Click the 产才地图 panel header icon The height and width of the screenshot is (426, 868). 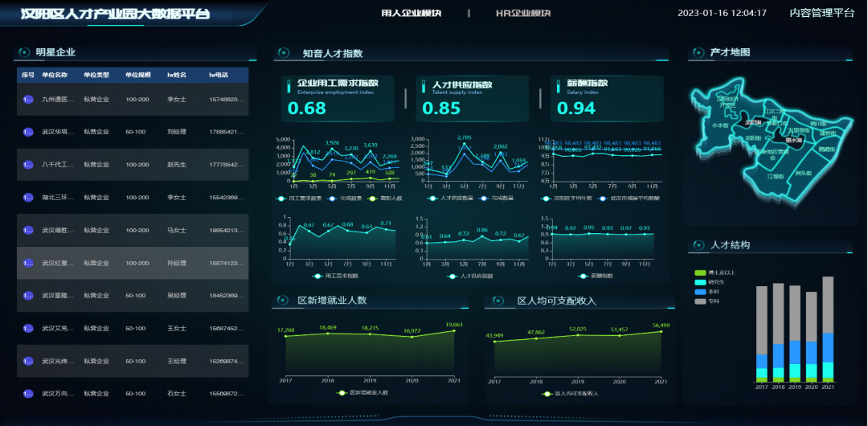698,52
